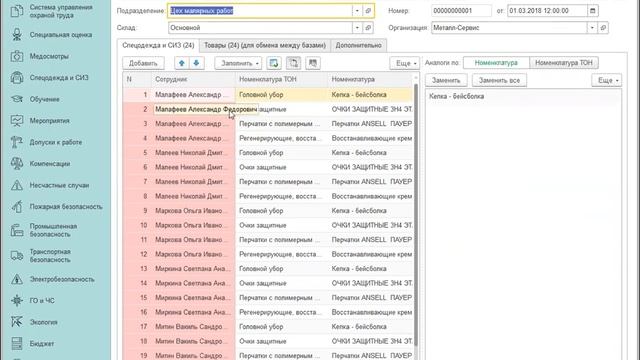Open the Дополнительно tab
The image size is (640, 360).
[x=358, y=45]
